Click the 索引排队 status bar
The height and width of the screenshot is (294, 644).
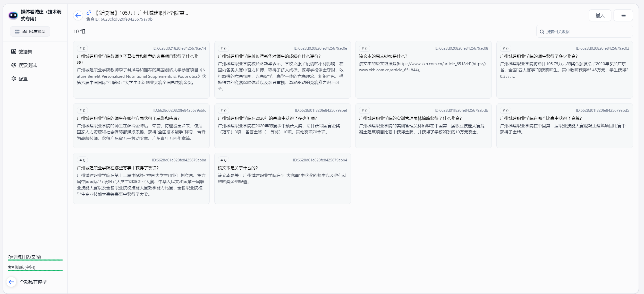click(x=35, y=271)
